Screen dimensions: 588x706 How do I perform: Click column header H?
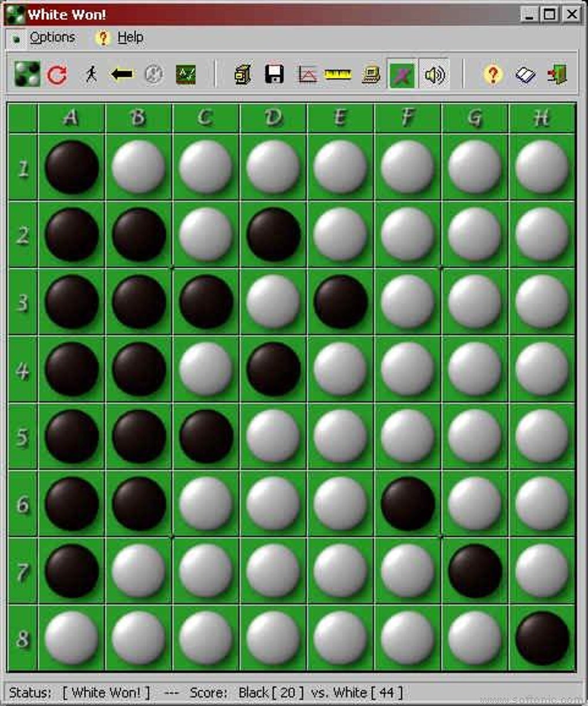(542, 118)
